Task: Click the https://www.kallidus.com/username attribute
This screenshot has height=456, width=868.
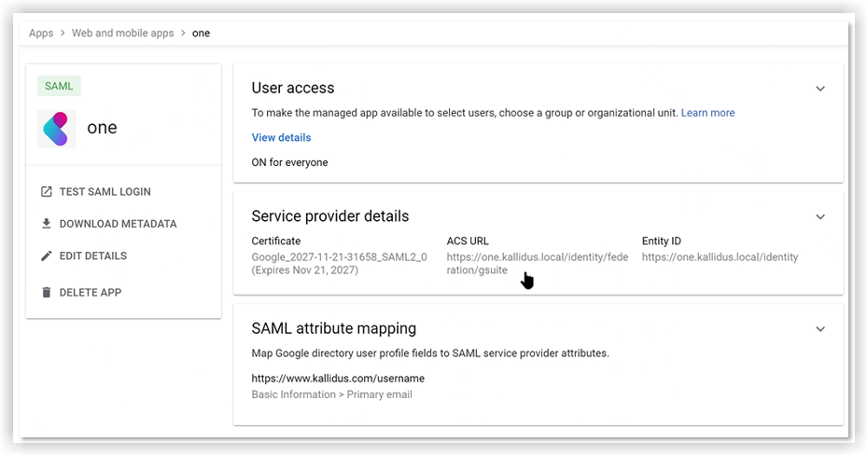Action: pos(338,379)
